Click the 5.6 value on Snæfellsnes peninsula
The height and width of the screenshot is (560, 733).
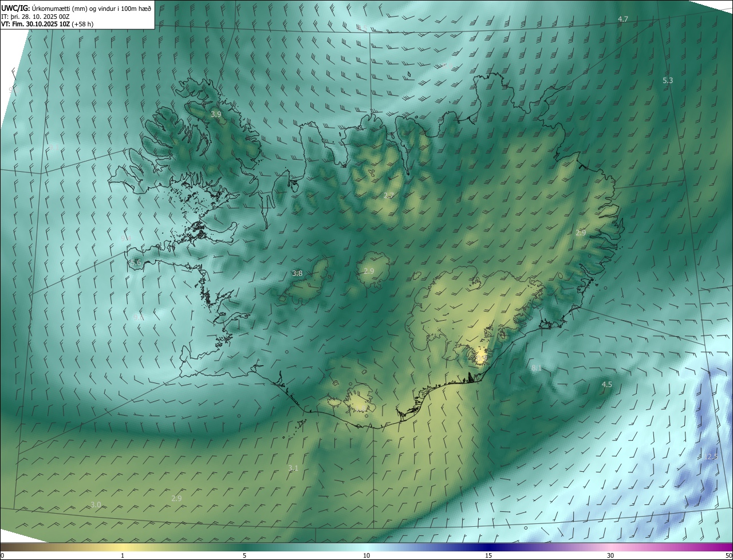point(136,263)
